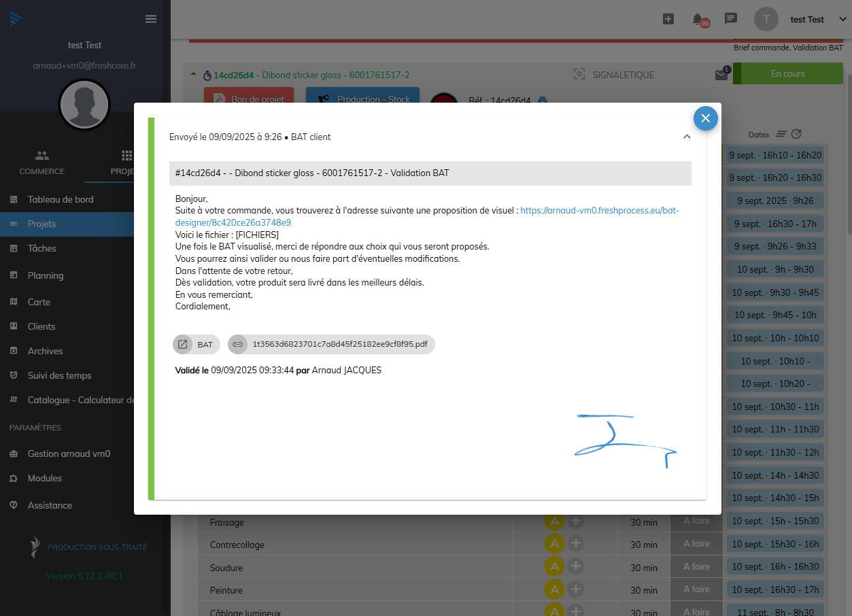
Task: Click the plus icon in top bar
Action: [668, 19]
